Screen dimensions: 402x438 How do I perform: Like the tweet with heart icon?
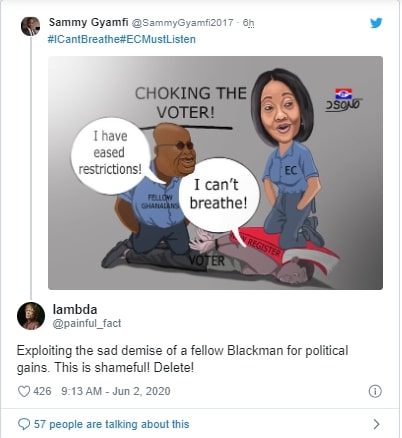click(24, 391)
